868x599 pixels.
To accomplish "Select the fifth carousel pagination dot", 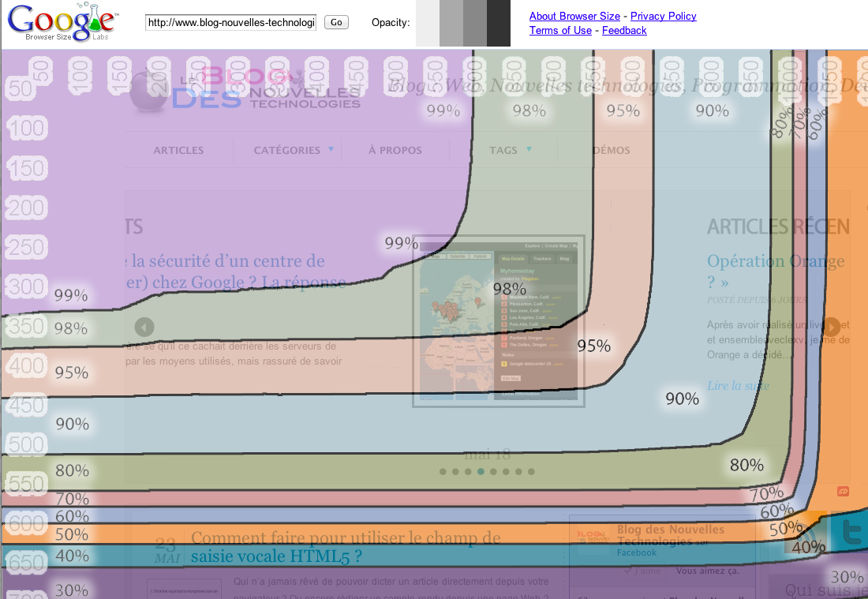I will 493,472.
